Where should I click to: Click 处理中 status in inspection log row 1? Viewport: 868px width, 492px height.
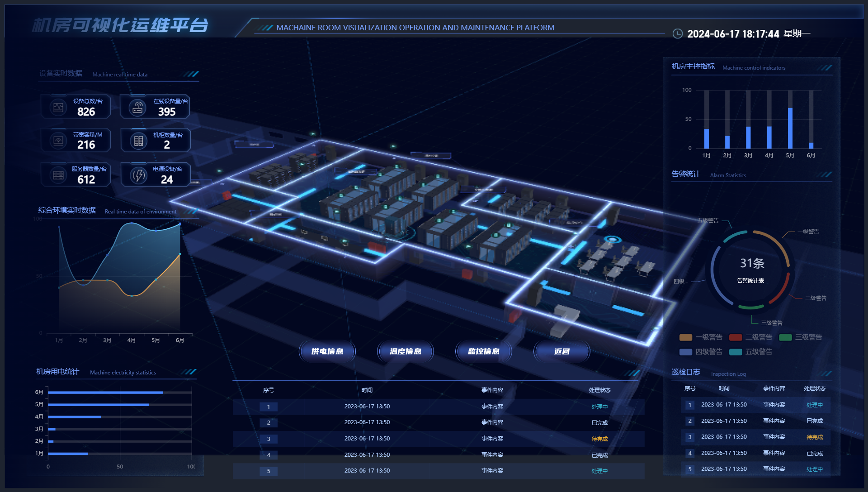click(x=814, y=405)
